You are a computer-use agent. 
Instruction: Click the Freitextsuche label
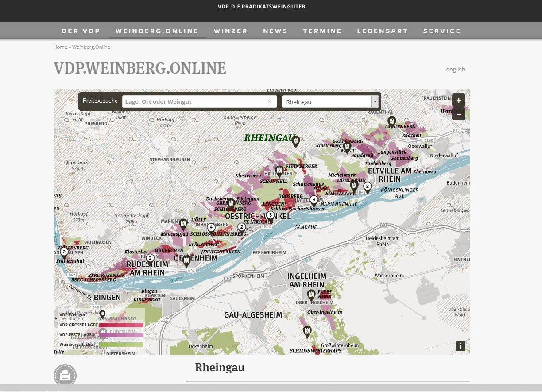point(100,101)
